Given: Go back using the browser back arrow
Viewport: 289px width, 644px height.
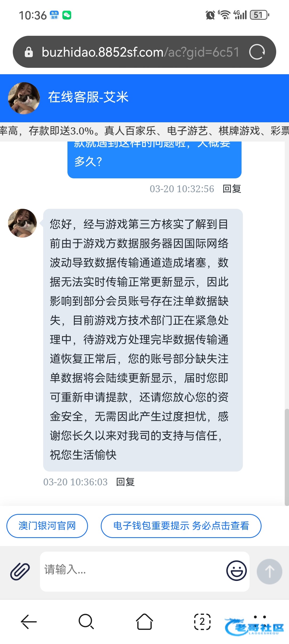Looking at the screenshot, I should tap(29, 622).
